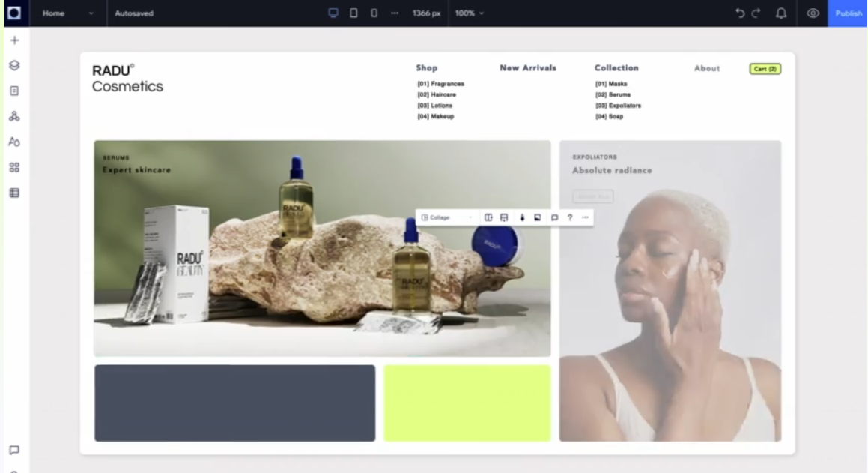The width and height of the screenshot is (868, 473).
Task: Select the New Arrivals menu item
Action: 527,67
